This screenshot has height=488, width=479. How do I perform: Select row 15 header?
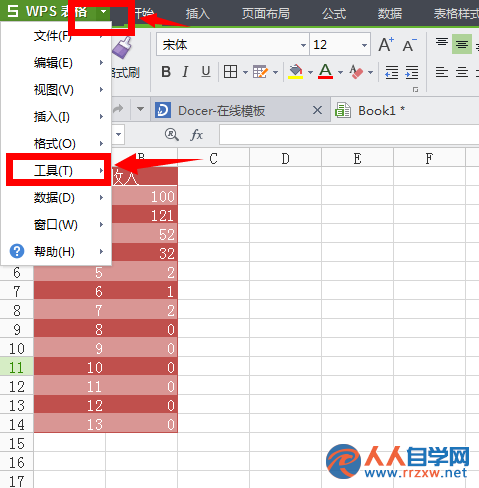[17, 443]
